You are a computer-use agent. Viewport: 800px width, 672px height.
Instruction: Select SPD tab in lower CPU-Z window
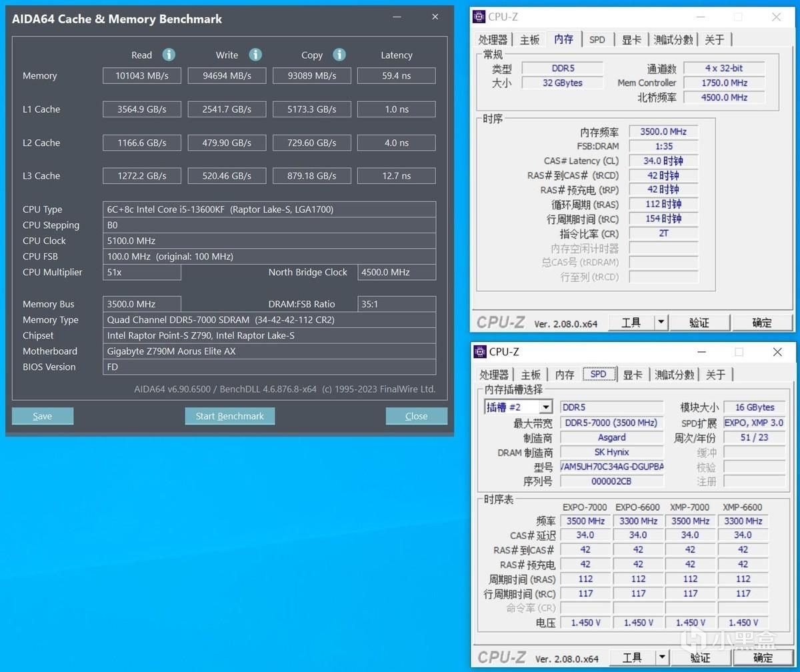tap(599, 373)
